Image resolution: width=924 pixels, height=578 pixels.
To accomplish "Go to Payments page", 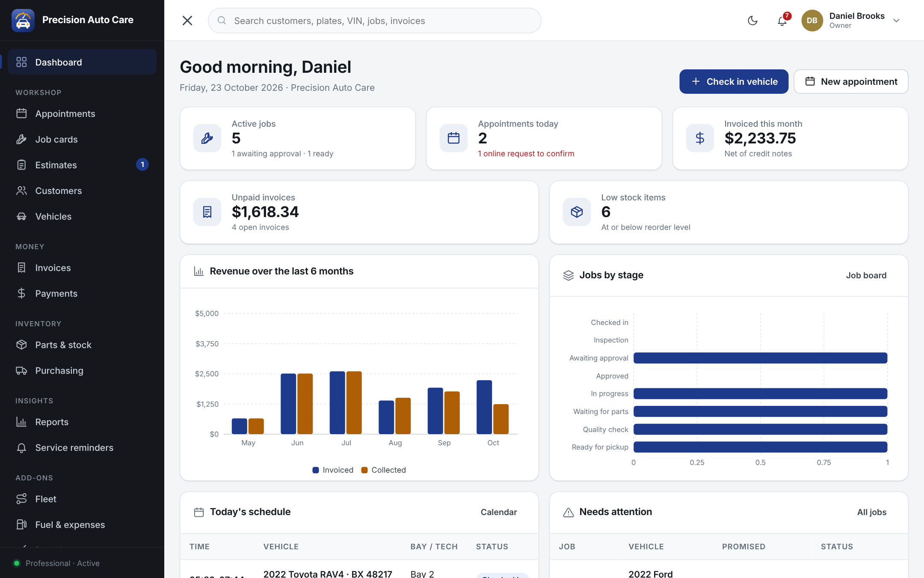I will click(82, 293).
